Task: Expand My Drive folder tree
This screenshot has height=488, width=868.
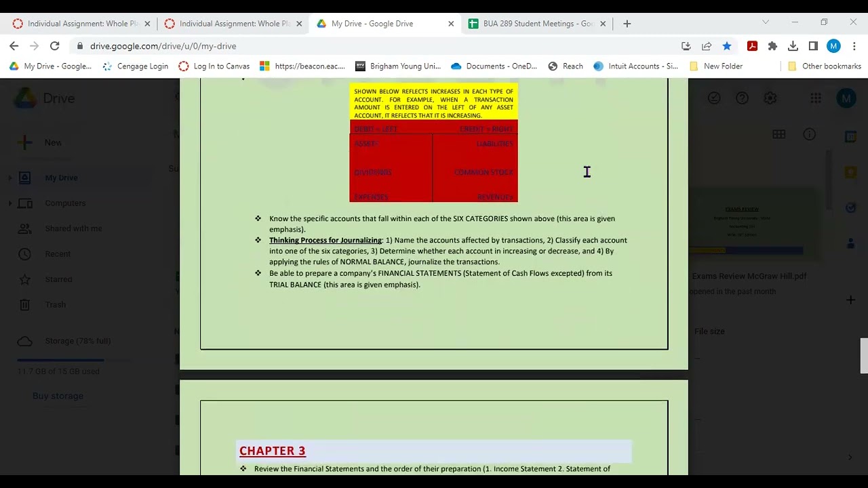Action: 10,178
